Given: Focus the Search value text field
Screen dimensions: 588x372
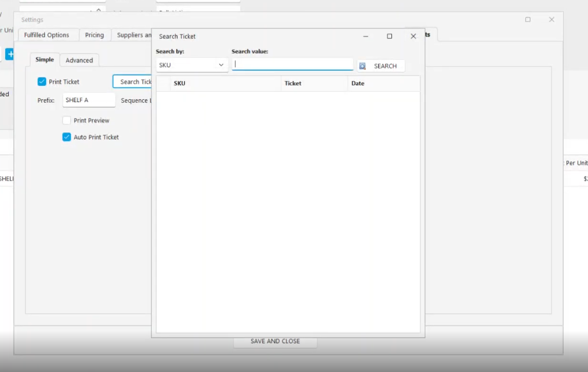Looking at the screenshot, I should (292, 64).
